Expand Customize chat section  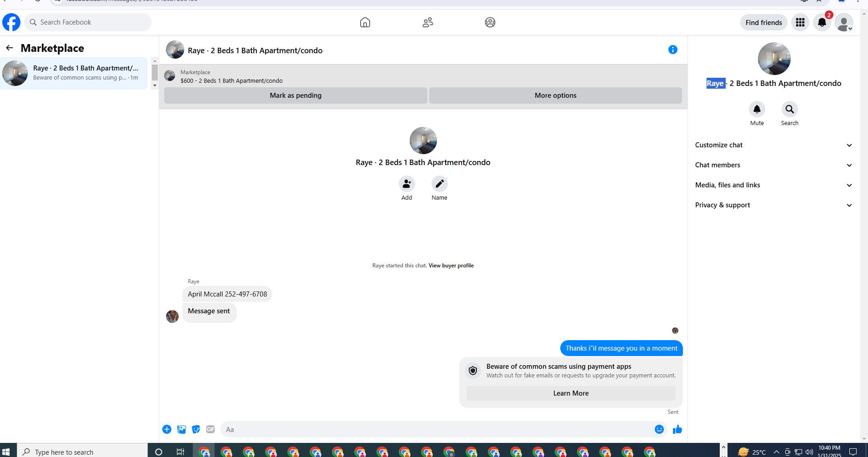coord(773,145)
